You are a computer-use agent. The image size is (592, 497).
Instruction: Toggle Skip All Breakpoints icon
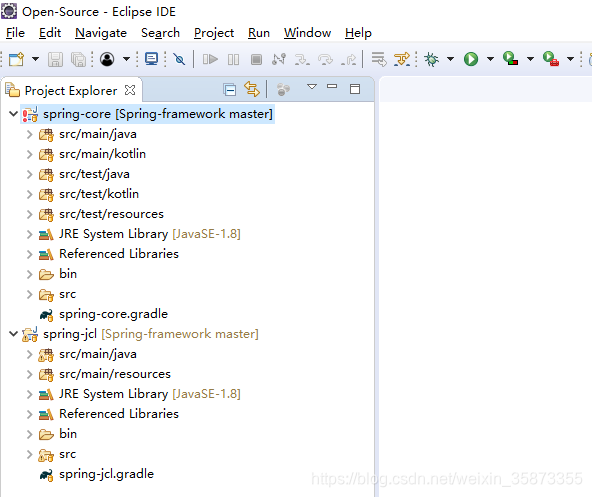click(179, 59)
